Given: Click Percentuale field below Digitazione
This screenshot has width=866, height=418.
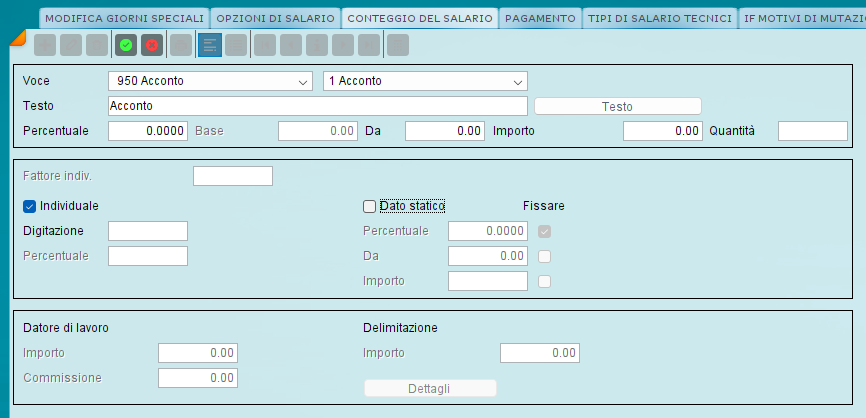Looking at the screenshot, I should (x=148, y=256).
